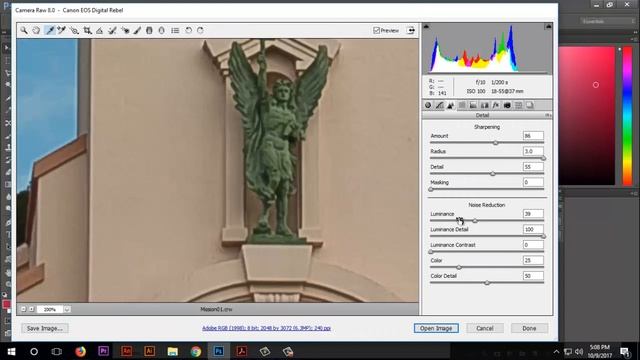Select the Color Sampler tool
The image size is (640, 360).
62,30
